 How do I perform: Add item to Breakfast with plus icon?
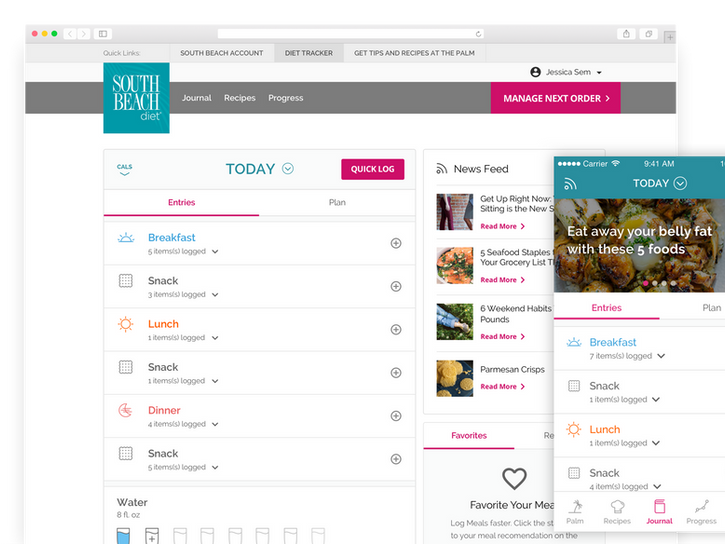396,243
